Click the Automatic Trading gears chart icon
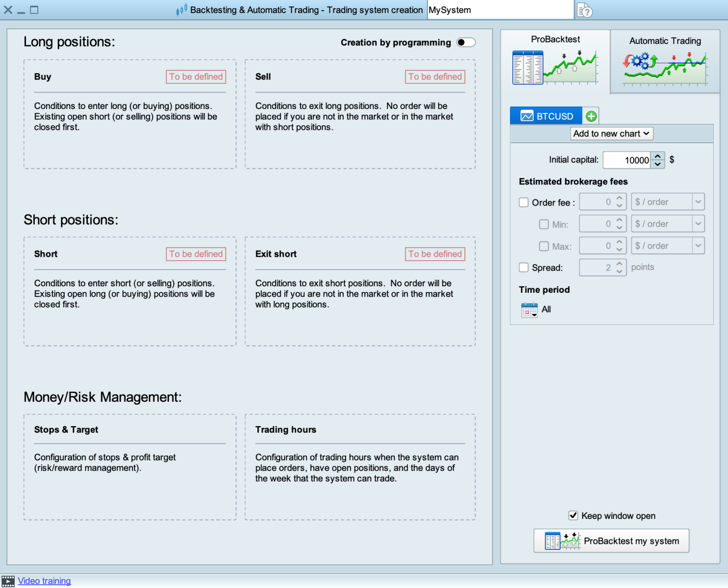Image resolution: width=728 pixels, height=588 pixels. coord(665,68)
